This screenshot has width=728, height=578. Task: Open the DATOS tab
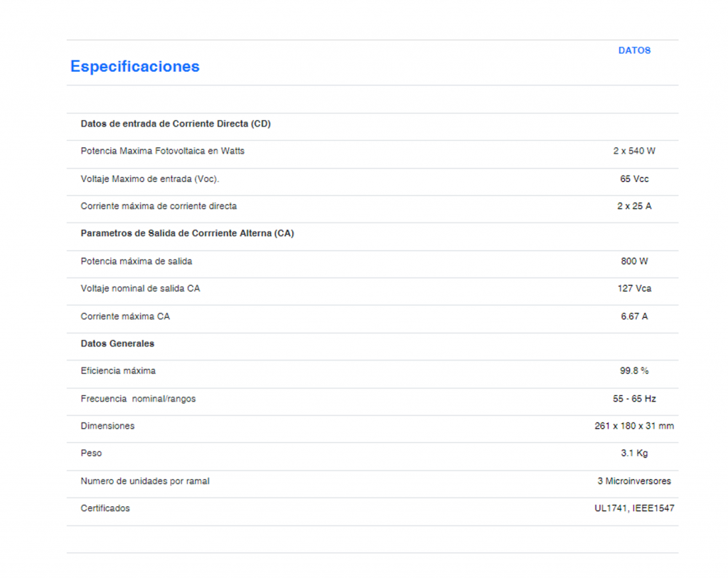(634, 50)
